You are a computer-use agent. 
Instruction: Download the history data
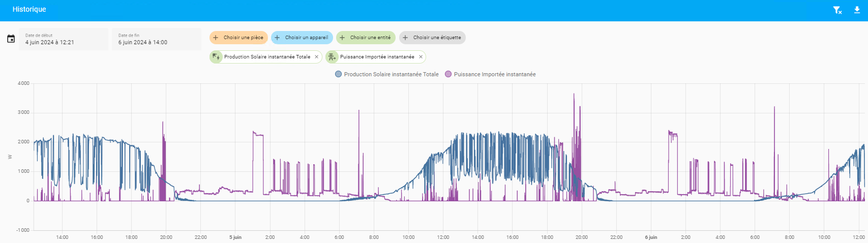click(857, 10)
